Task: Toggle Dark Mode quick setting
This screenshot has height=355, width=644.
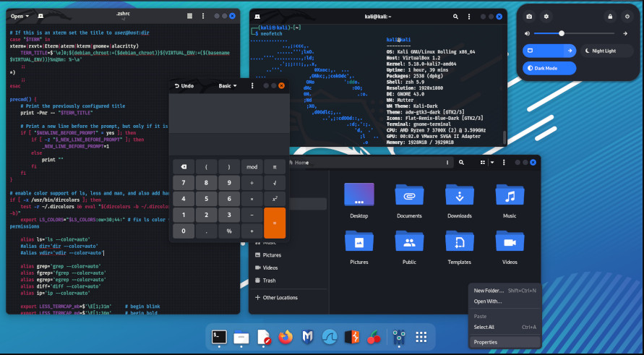Action: (550, 68)
